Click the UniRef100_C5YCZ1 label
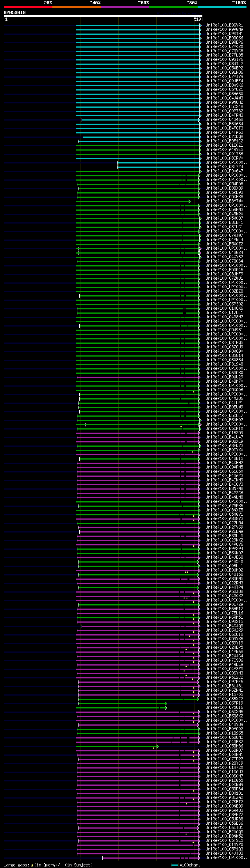The width and height of the screenshot is (250, 868). (x=224, y=90)
